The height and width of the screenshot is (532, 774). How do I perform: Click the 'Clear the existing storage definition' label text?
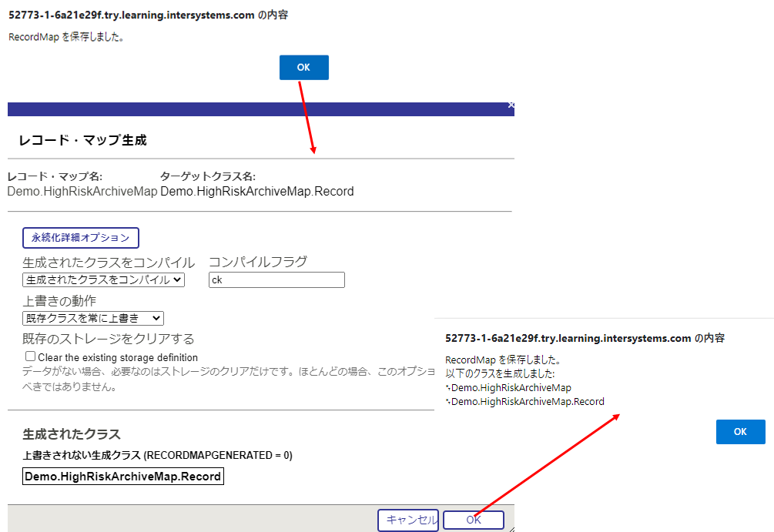click(x=118, y=357)
